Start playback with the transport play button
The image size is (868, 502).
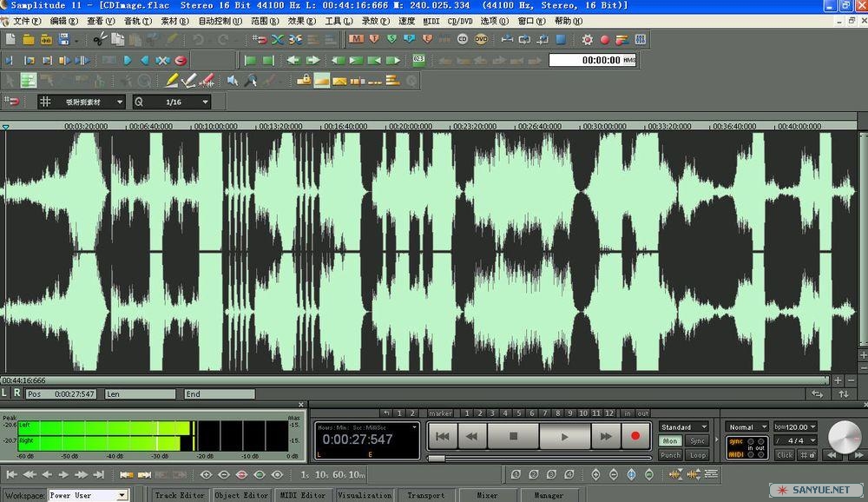[565, 437]
